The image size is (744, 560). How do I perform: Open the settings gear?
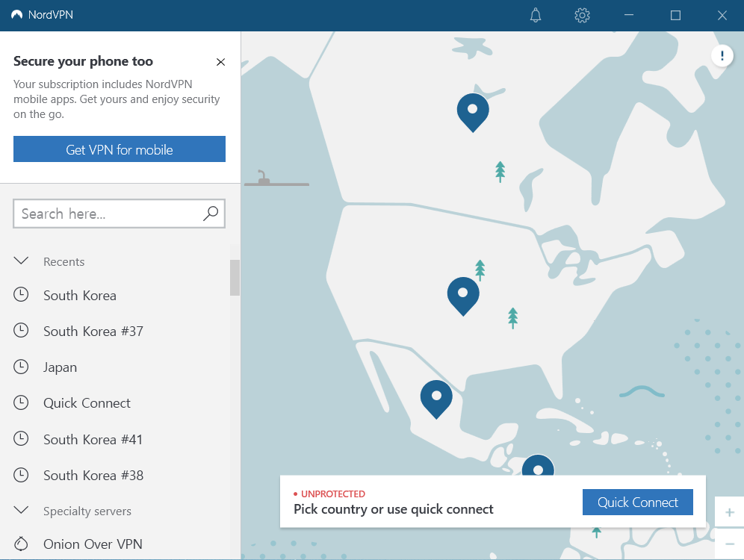pos(582,15)
